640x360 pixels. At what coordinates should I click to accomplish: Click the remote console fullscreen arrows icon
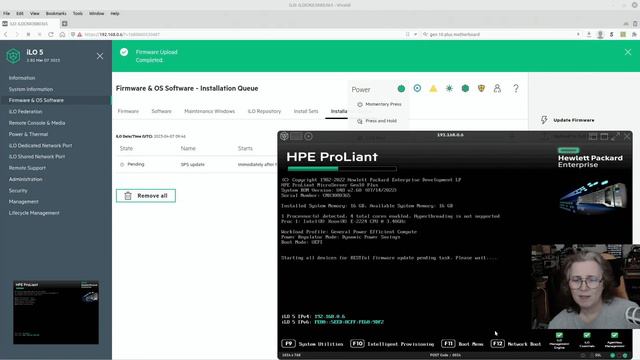point(616,136)
